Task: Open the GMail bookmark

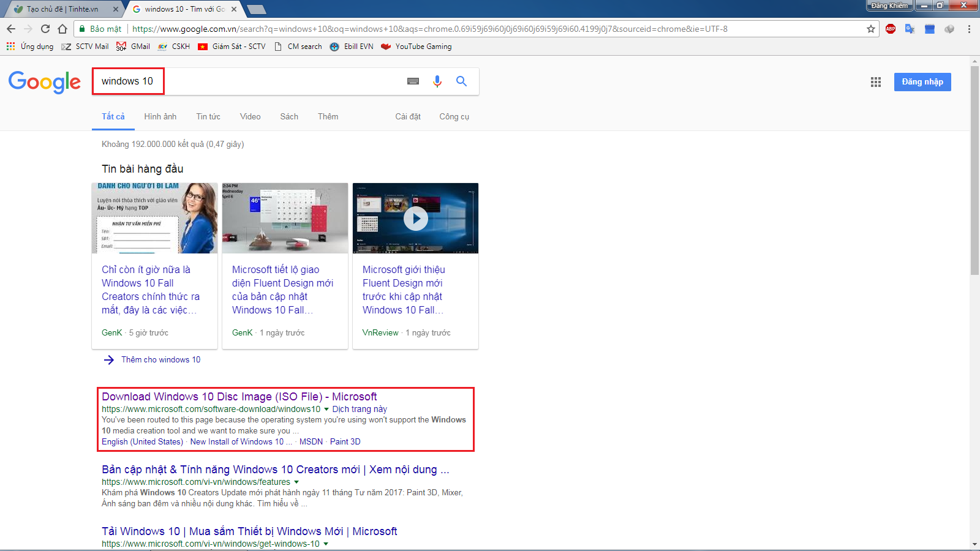Action: (133, 47)
